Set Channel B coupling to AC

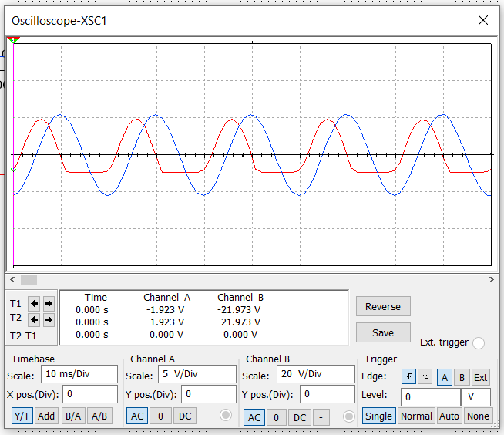click(x=254, y=417)
